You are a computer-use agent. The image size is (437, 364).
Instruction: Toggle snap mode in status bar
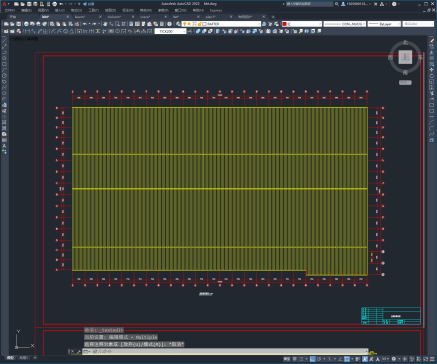click(x=301, y=359)
